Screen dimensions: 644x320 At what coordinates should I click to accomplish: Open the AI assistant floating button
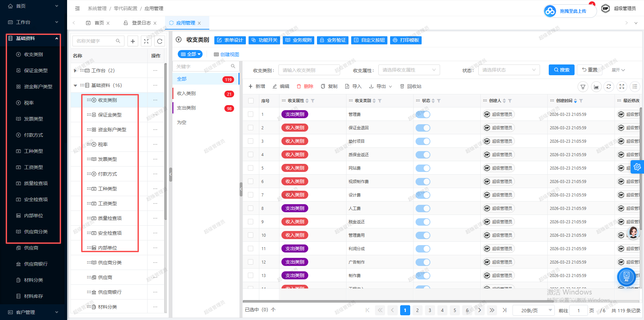[626, 277]
